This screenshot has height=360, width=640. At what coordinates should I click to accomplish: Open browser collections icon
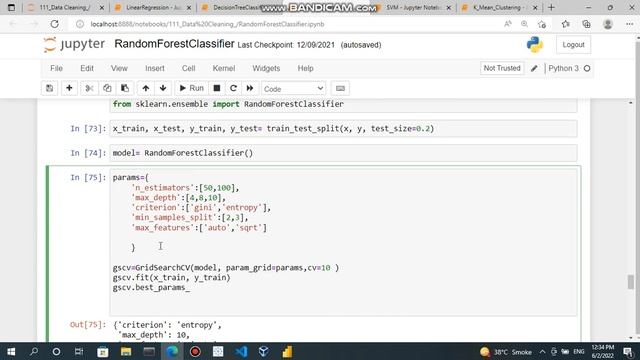pyautogui.click(x=586, y=24)
